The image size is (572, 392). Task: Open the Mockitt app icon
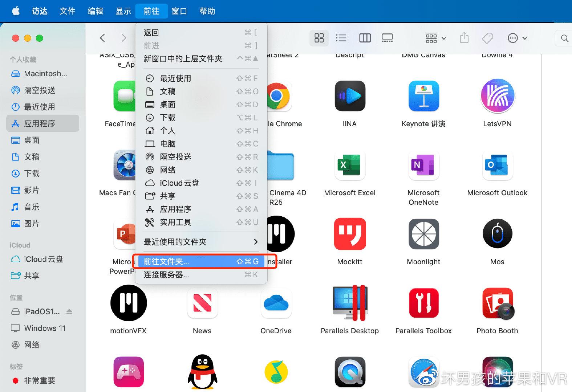click(x=350, y=234)
